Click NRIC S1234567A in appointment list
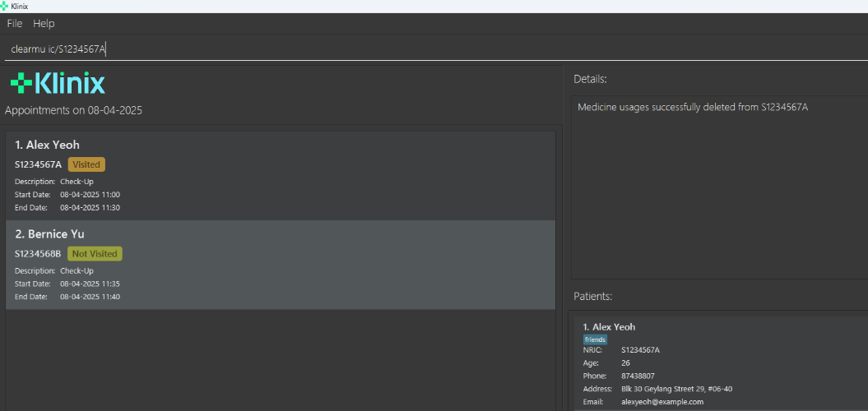 pos(38,164)
